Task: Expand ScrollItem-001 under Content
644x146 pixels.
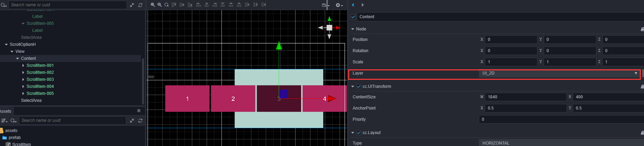Action: coord(23,65)
